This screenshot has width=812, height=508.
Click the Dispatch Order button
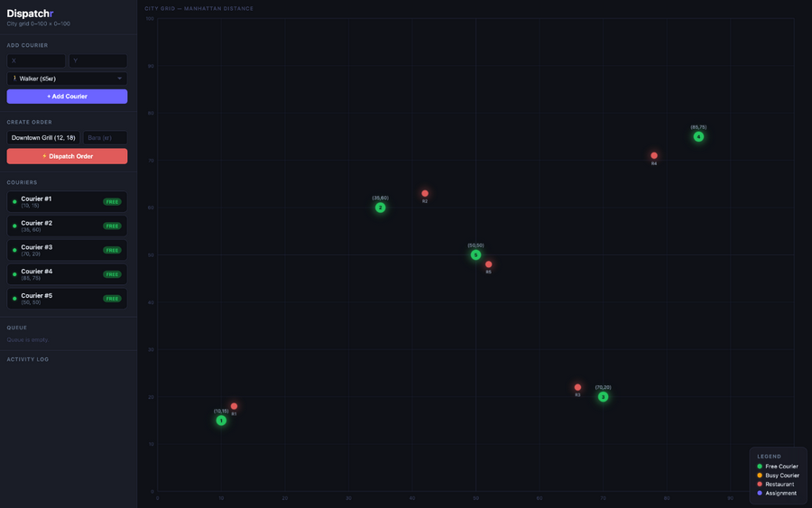click(x=67, y=156)
